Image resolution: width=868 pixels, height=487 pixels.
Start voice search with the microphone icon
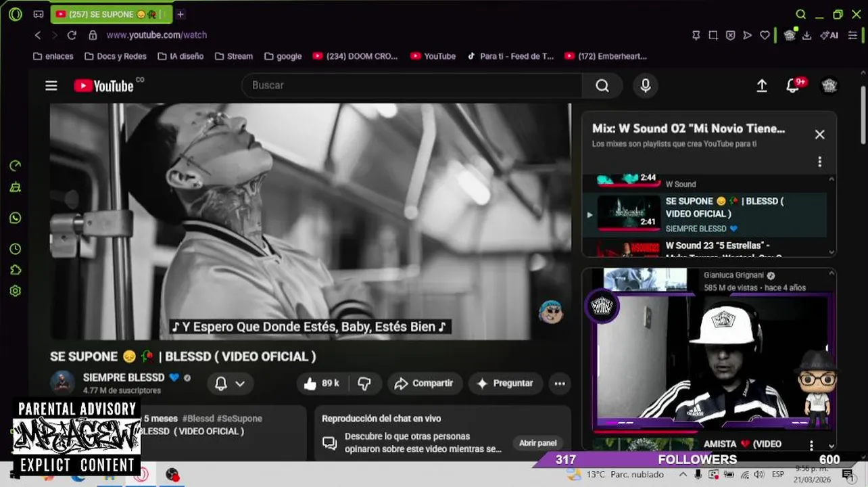point(646,85)
